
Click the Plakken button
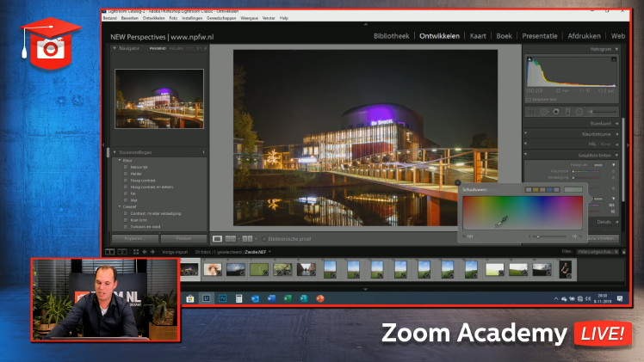(183, 238)
